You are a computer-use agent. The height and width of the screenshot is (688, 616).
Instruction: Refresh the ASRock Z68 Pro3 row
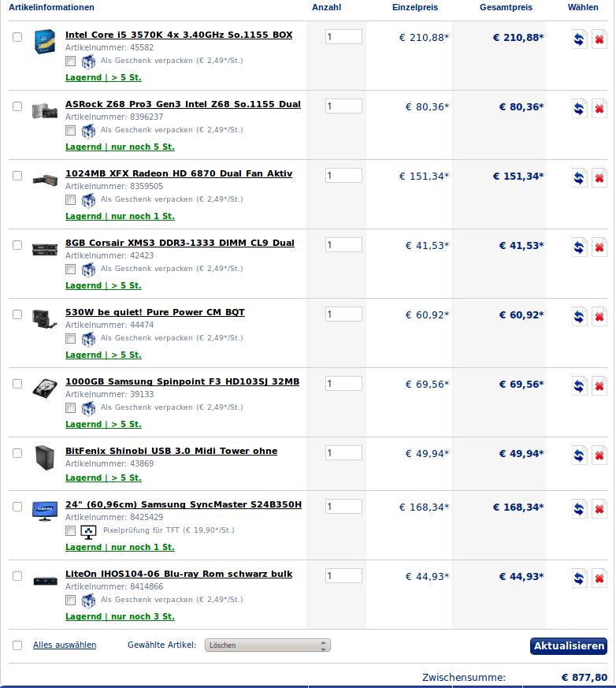580,110
